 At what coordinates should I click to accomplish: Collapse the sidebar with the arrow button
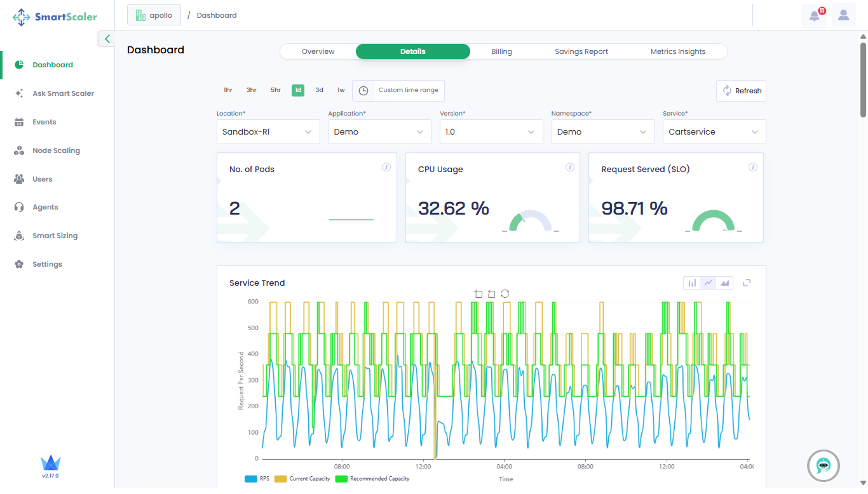107,39
